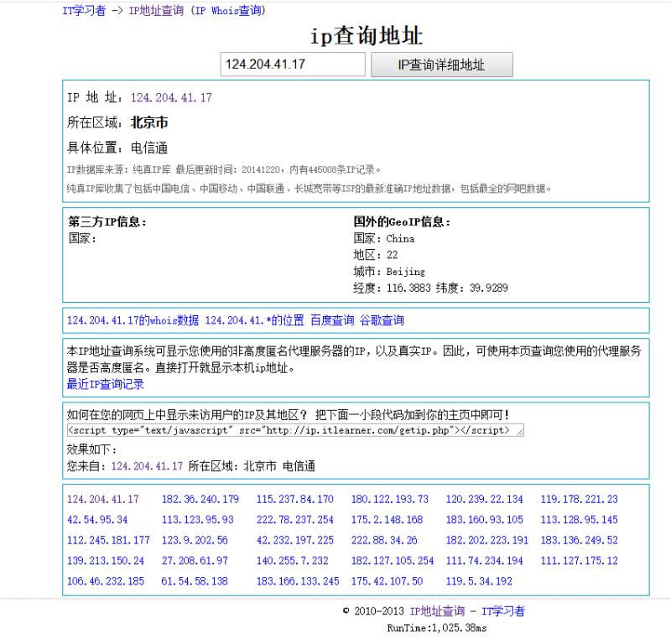Open the footer IT学习者 link

pos(504,610)
